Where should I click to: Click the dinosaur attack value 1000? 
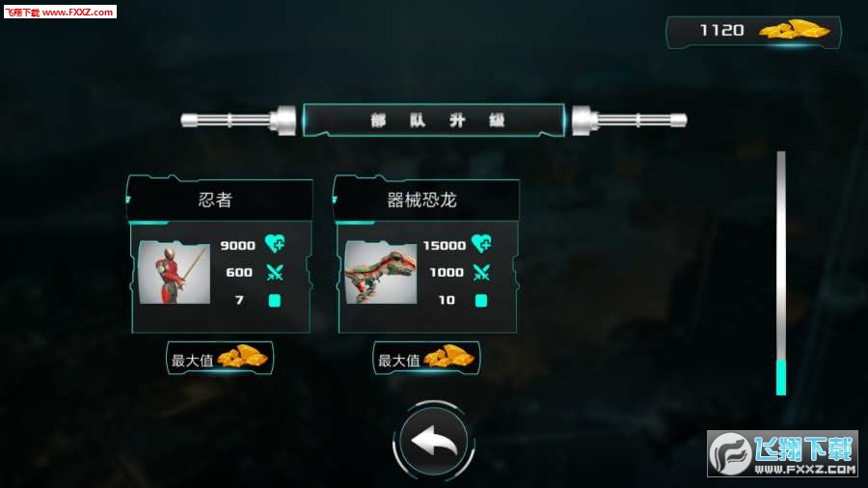(x=447, y=272)
